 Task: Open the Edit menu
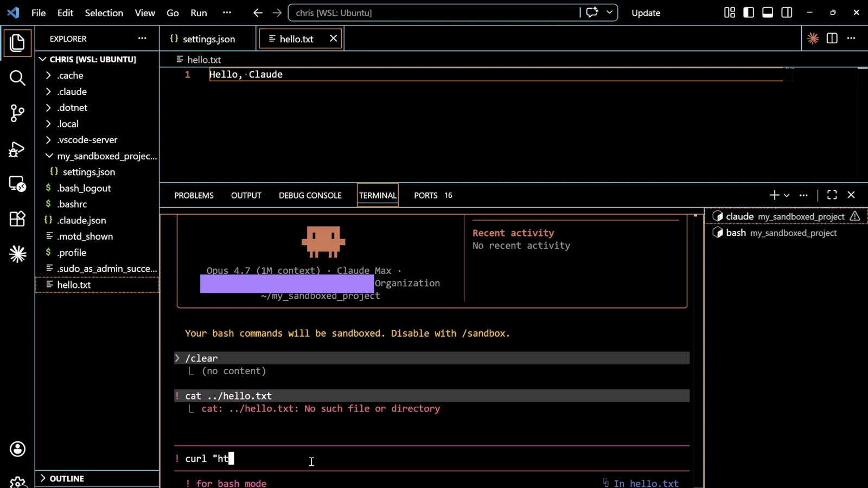(x=65, y=12)
